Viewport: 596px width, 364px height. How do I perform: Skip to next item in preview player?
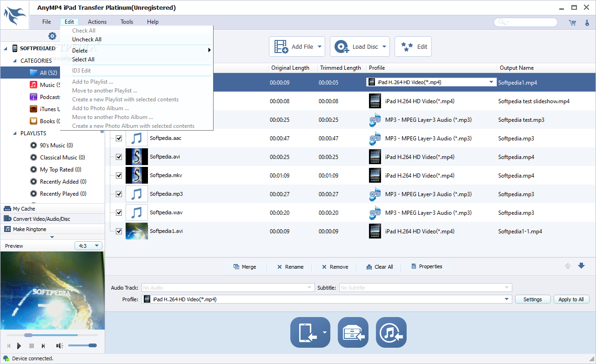coord(43,345)
